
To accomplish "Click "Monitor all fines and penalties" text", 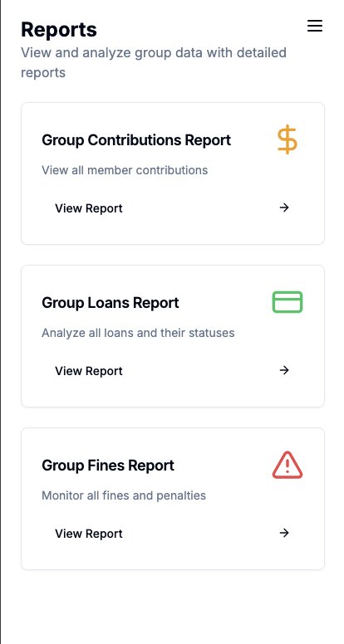I will 124,495.
